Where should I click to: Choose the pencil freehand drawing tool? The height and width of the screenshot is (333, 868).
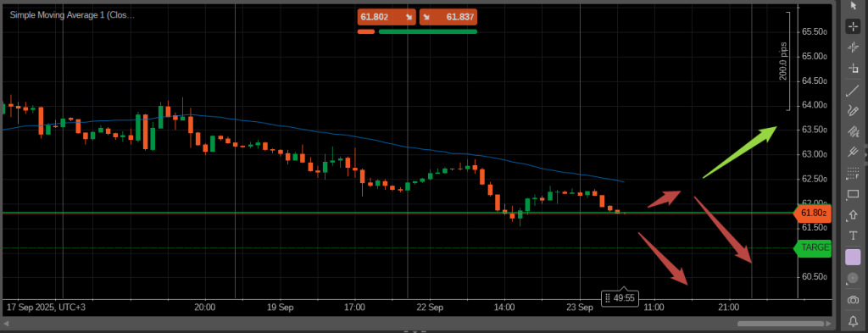853,111
